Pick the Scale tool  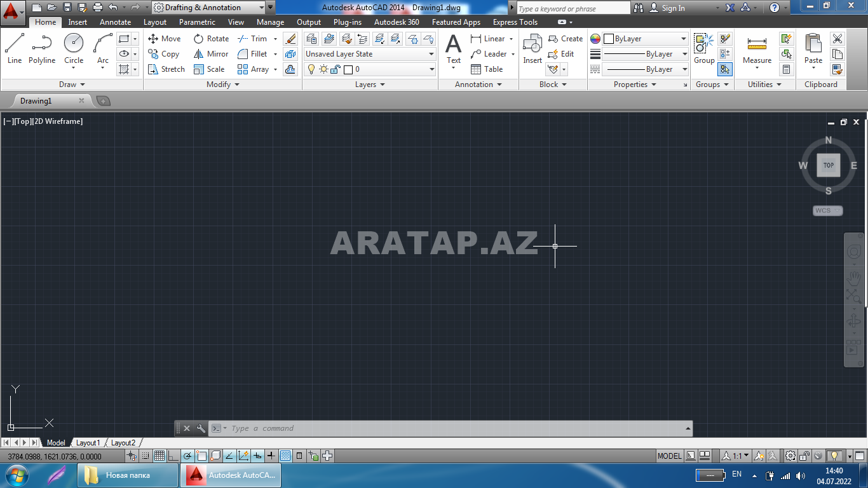click(x=209, y=69)
